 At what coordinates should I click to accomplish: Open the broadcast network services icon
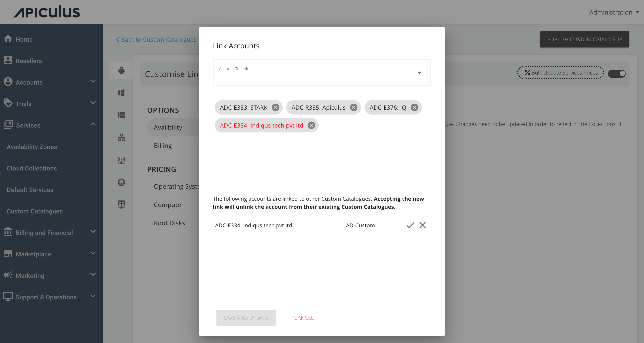click(121, 160)
